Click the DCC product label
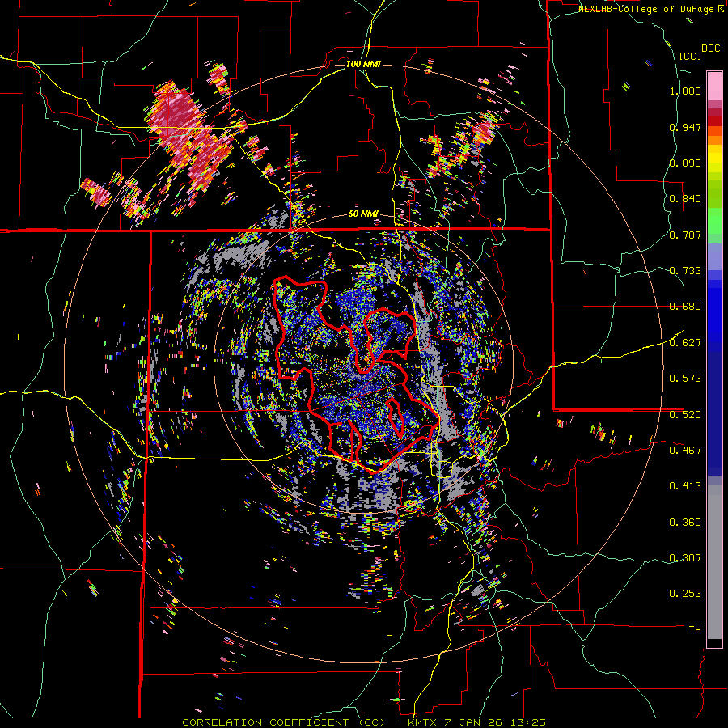 tap(710, 49)
